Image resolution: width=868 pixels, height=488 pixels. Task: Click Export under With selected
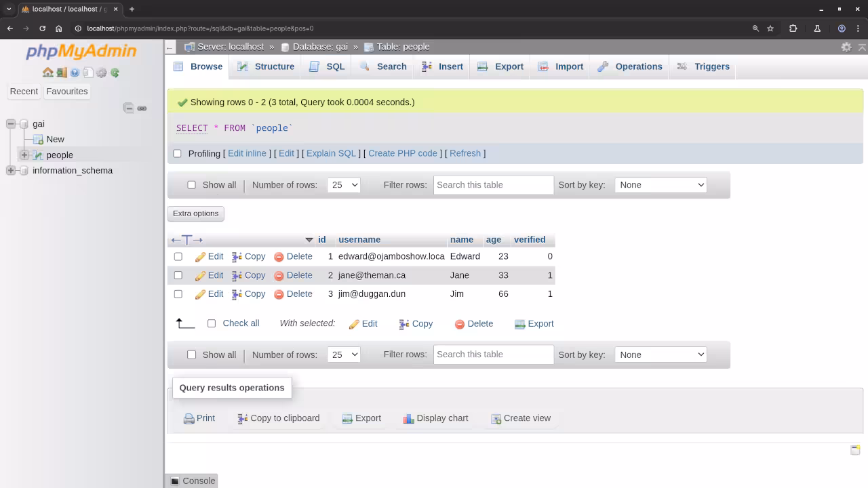point(534,324)
